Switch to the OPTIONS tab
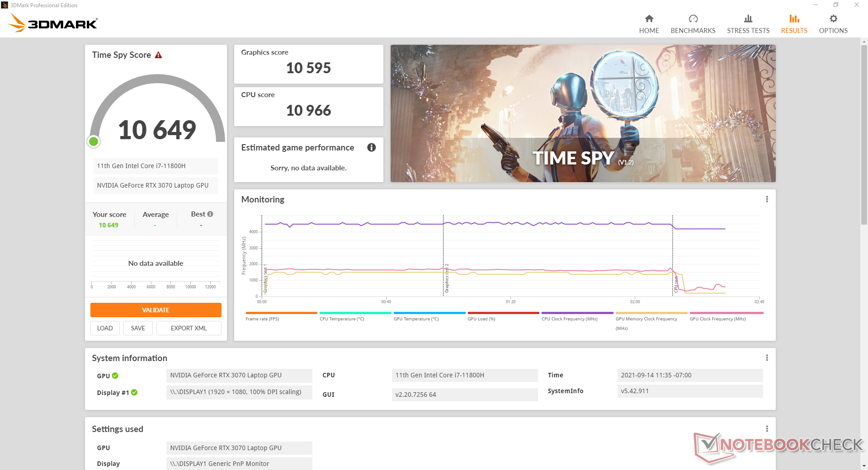The height and width of the screenshot is (470, 868). coord(833,31)
